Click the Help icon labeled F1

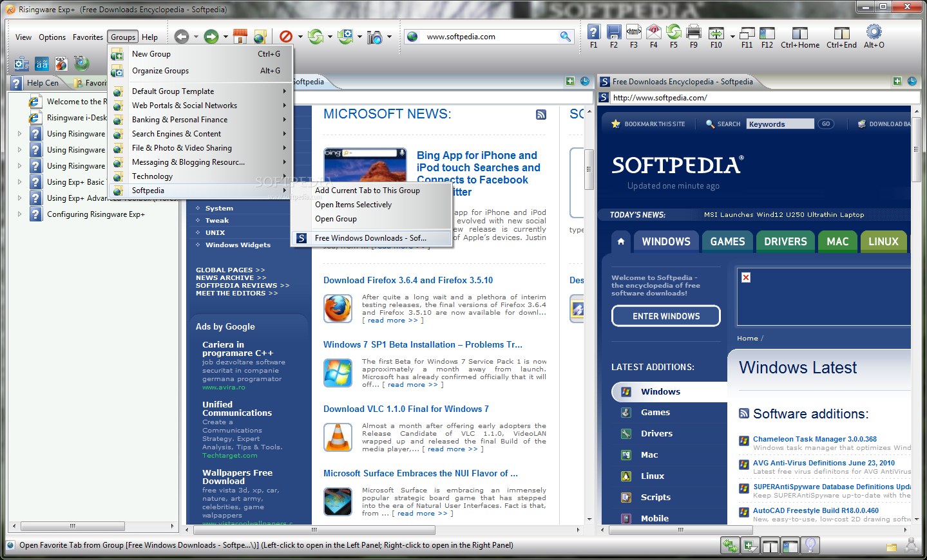tap(594, 32)
